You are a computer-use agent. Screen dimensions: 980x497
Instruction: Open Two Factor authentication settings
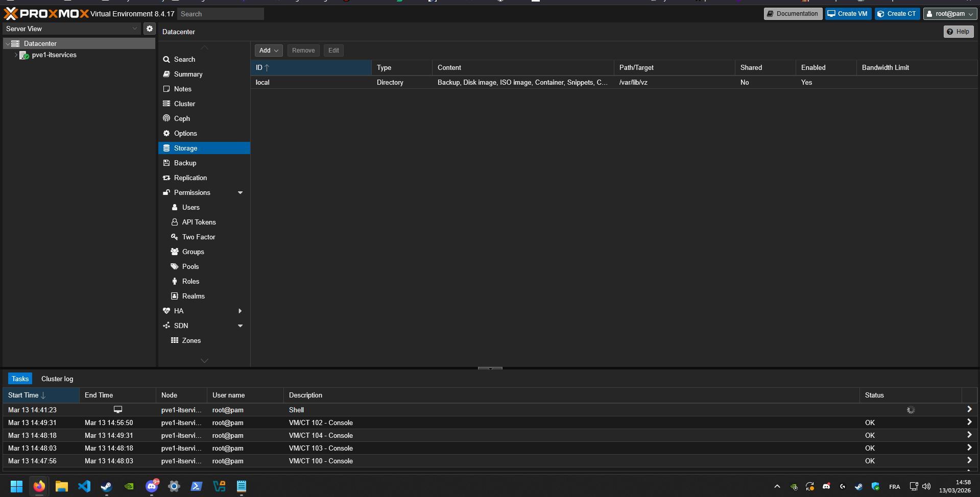[x=198, y=237]
